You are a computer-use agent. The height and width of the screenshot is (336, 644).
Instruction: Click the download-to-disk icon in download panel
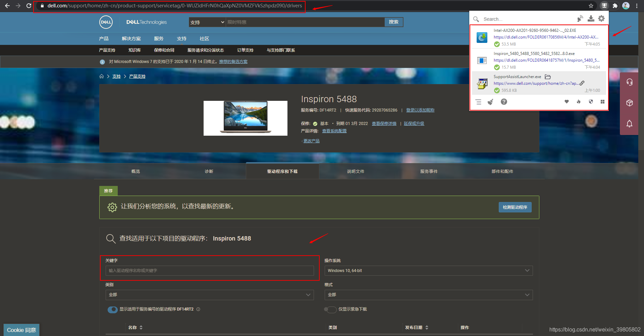(591, 18)
